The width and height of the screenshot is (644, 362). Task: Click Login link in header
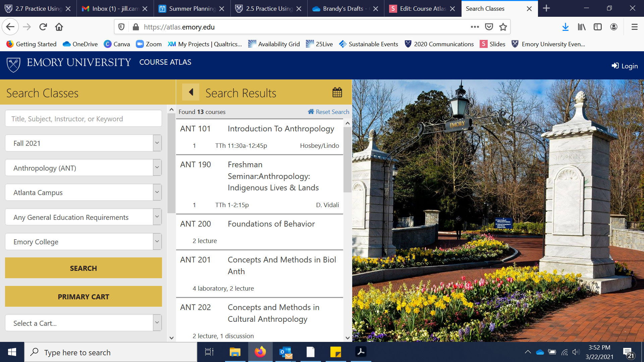point(625,66)
